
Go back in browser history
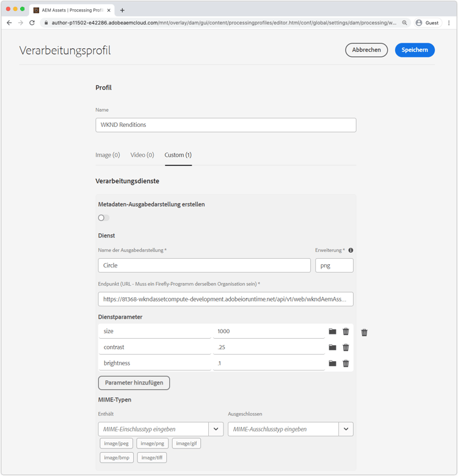pos(9,23)
